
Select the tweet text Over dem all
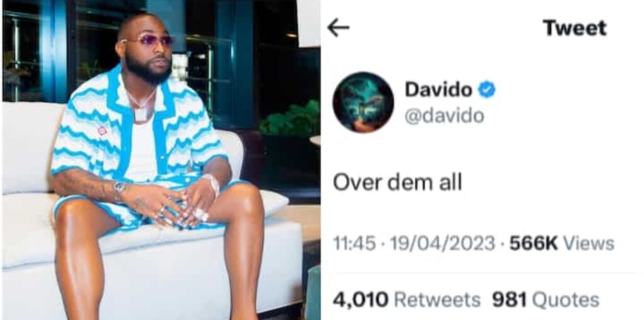pos(397,182)
